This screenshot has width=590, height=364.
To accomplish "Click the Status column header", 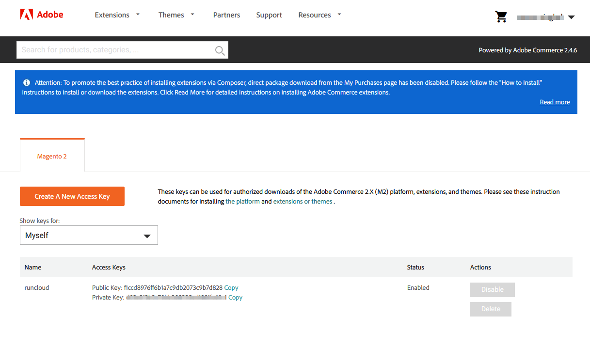I will [415, 267].
